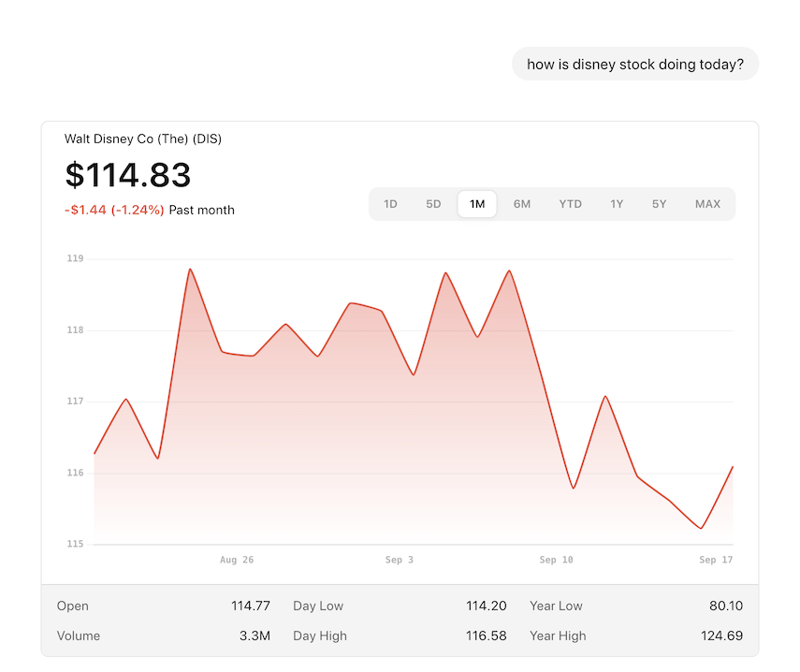Select the 1Y time range
800x672 pixels.
[x=617, y=204]
